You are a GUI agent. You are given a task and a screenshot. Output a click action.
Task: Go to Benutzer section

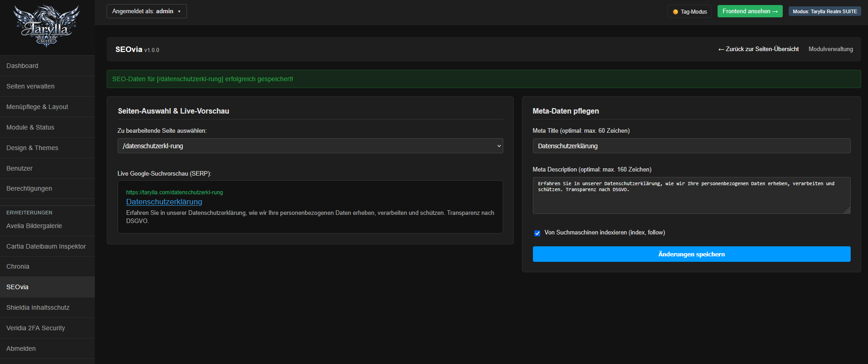coord(47,168)
